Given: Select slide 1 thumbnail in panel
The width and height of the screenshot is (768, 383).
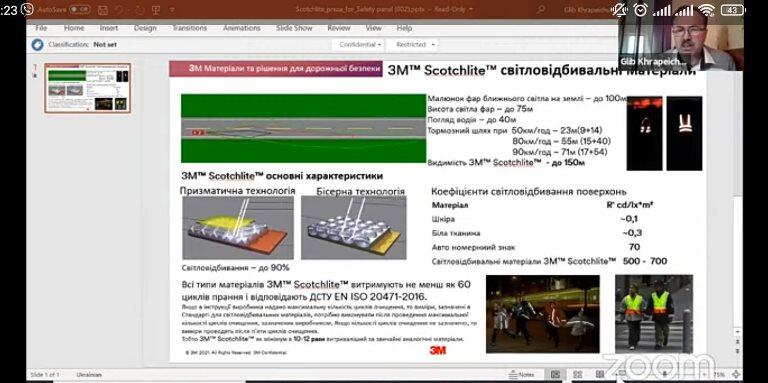Looking at the screenshot, I should click(88, 88).
